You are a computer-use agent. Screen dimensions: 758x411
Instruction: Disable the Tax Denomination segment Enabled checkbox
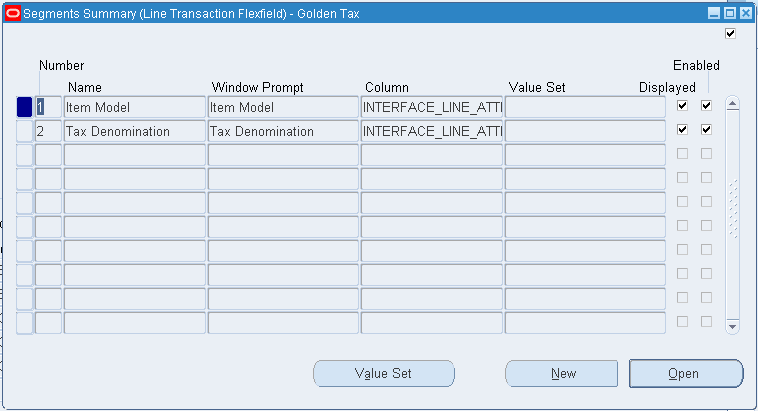coord(706,129)
